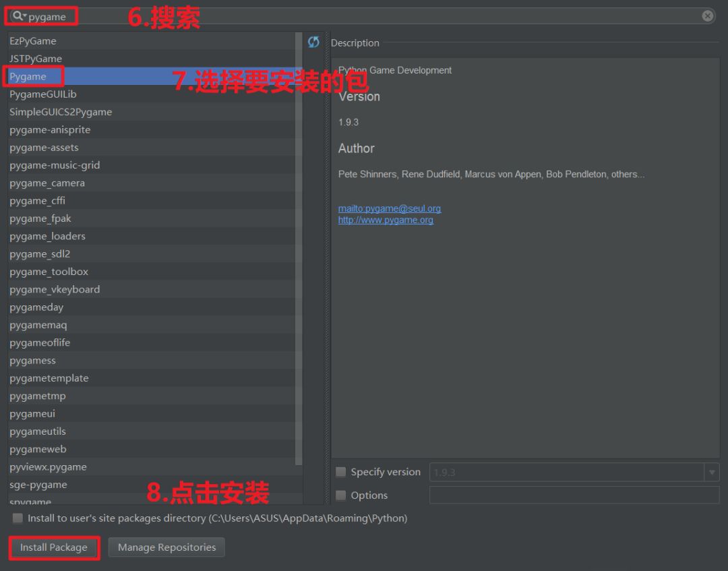Screen dimensions: 728x571
Task: Enable the Options checkbox
Action: pyautogui.click(x=341, y=495)
